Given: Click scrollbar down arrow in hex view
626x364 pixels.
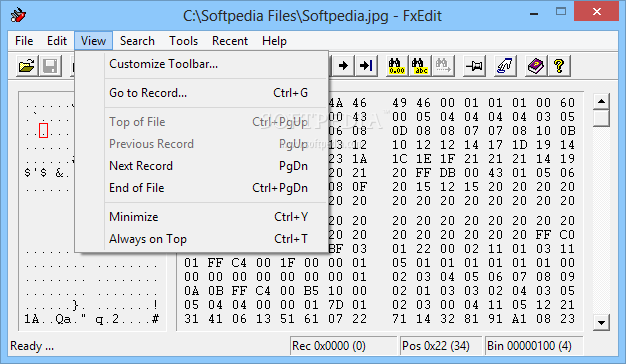Looking at the screenshot, I should click(x=601, y=322).
